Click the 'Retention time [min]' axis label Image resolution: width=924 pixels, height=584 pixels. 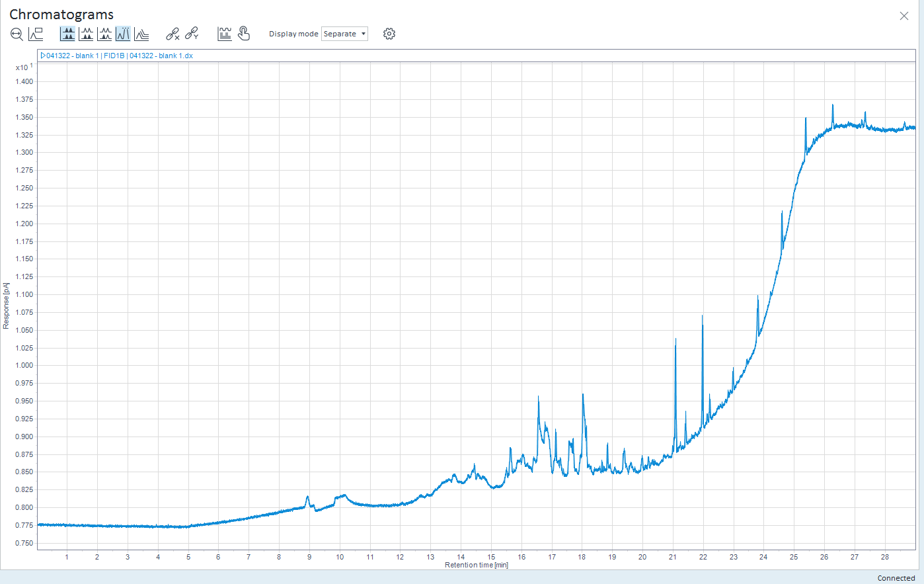pyautogui.click(x=477, y=565)
